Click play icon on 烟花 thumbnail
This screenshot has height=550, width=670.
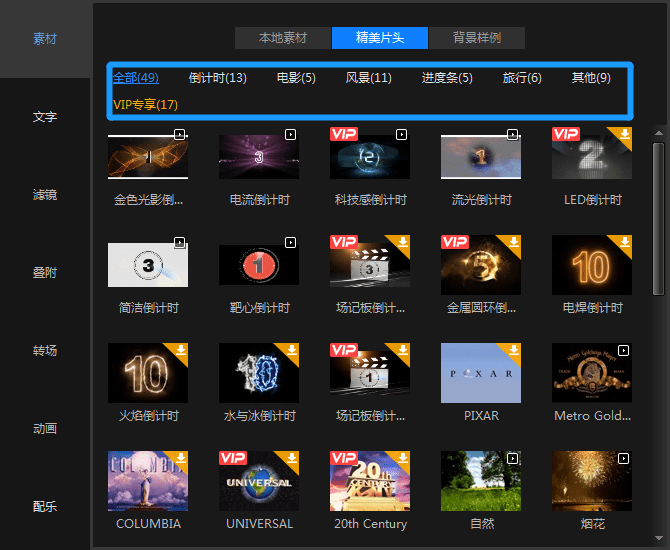tap(623, 459)
